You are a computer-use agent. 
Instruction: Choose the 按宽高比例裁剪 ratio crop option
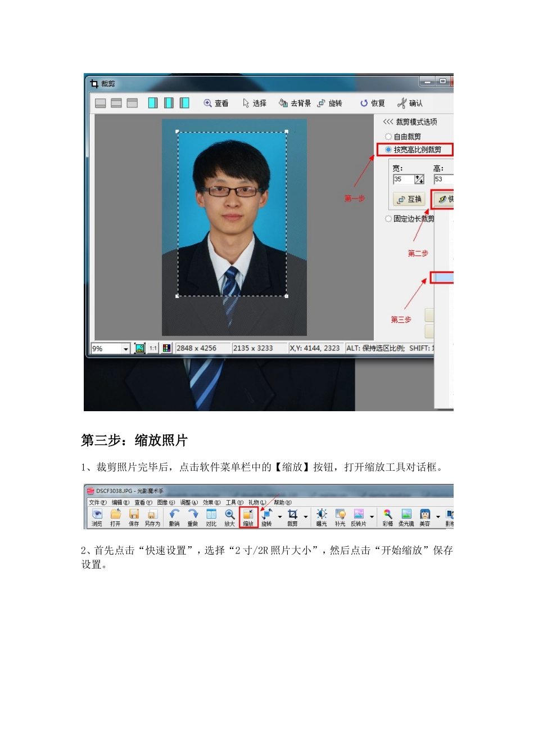tap(413, 150)
